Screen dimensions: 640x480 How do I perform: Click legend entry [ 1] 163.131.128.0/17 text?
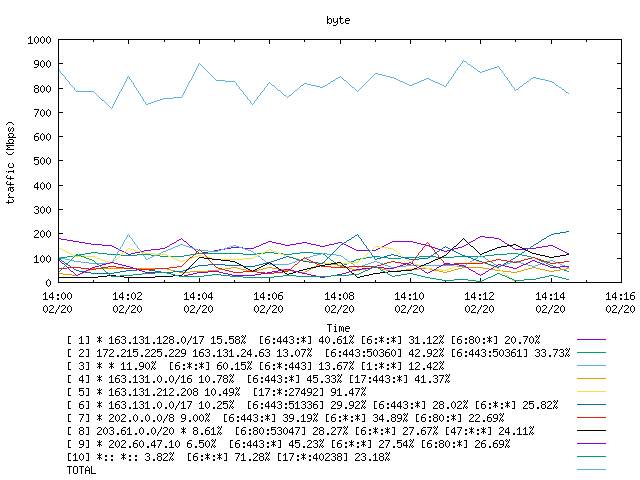304,340
